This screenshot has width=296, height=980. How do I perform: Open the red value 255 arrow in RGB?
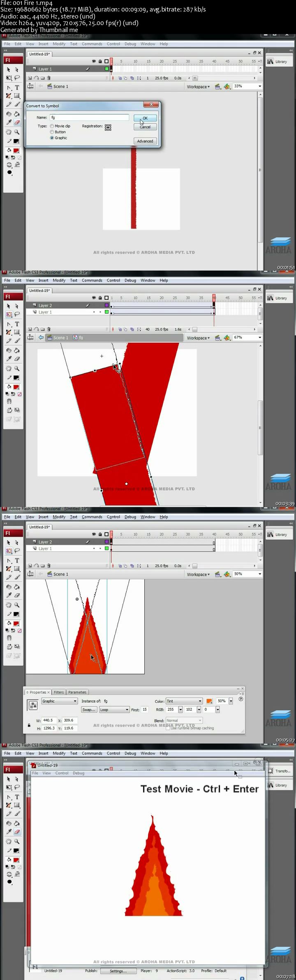[x=180, y=709]
